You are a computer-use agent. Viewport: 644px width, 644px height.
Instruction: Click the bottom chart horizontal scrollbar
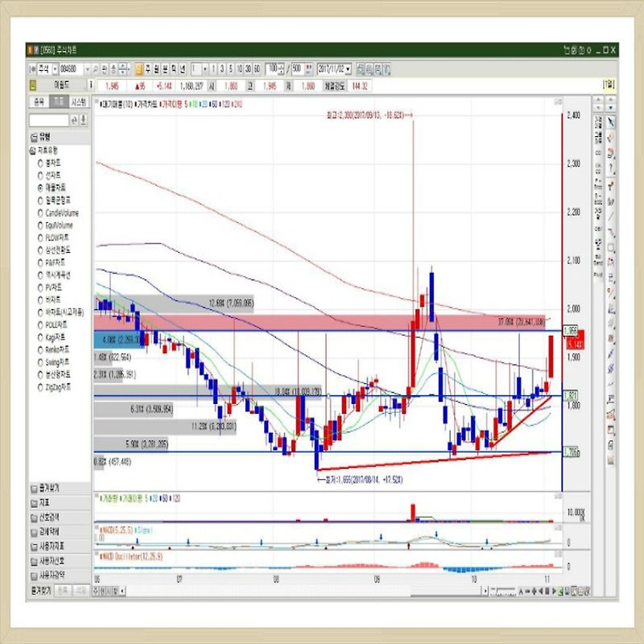pyautogui.click(x=304, y=591)
